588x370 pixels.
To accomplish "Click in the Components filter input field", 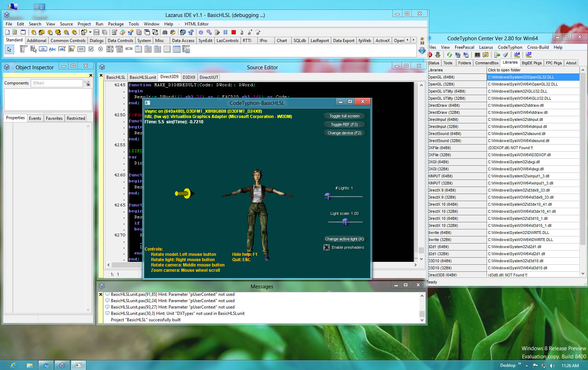I will 57,83.
